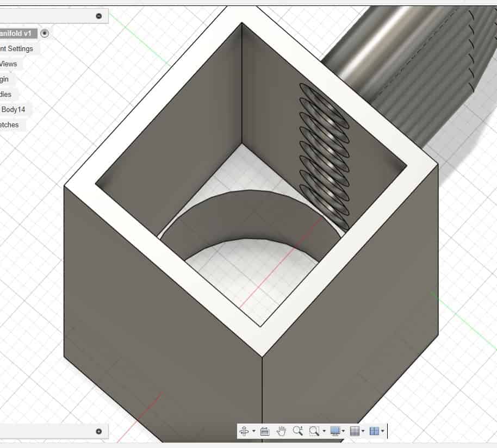Select the Zoom magnifier tool
This screenshot has height=448, width=497.
coord(297,431)
